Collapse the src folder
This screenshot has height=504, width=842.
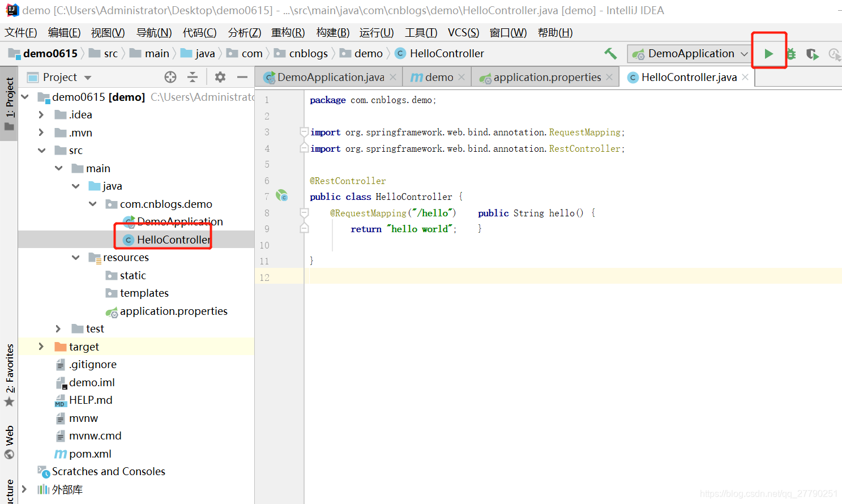pyautogui.click(x=41, y=151)
